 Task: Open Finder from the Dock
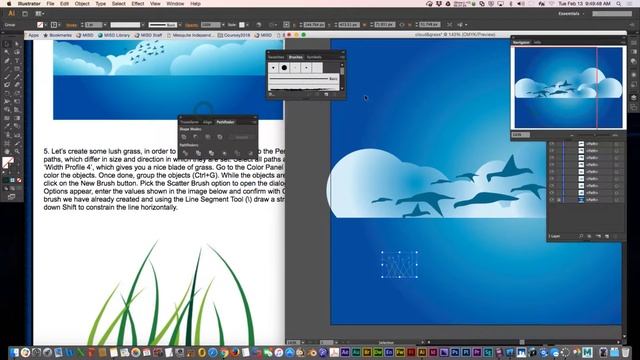click(15, 352)
